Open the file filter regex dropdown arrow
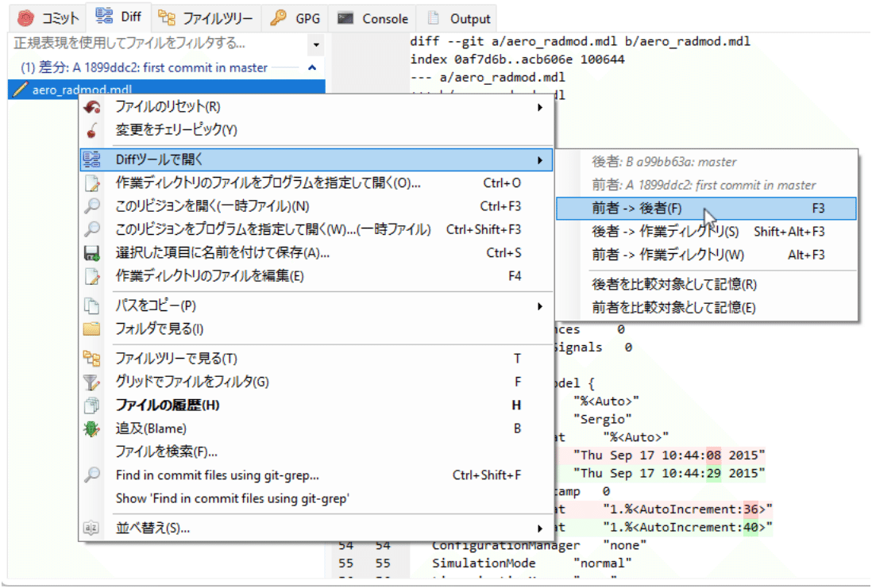Screen dimensions: 872x588 point(316,44)
